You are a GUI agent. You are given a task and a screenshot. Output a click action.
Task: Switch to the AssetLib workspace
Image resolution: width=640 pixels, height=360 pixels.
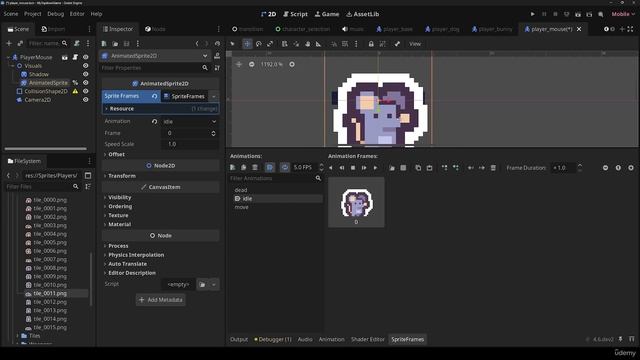362,14
